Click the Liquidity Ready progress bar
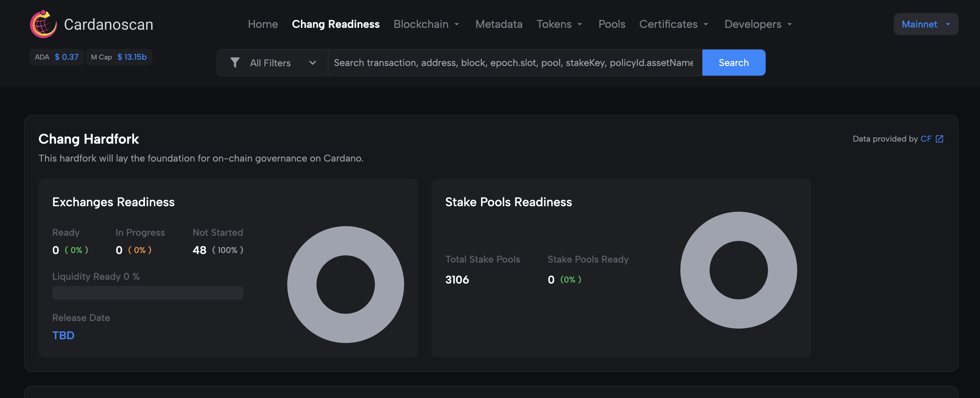 (x=148, y=292)
